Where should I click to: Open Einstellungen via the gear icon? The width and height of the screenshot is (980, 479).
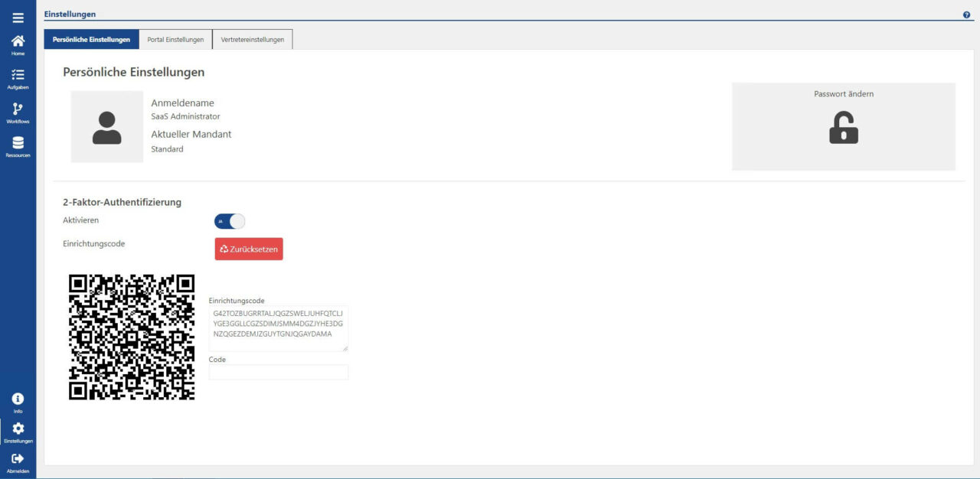pos(18,428)
